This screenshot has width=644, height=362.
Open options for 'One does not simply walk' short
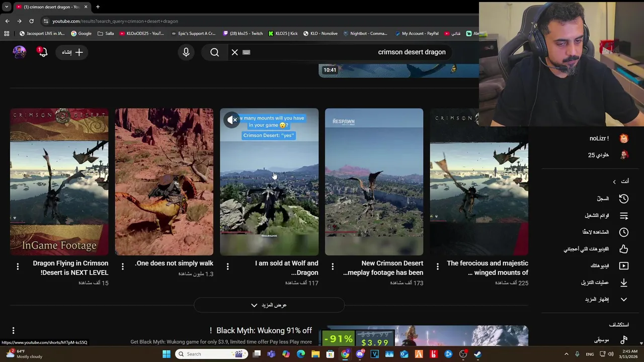[x=123, y=266]
